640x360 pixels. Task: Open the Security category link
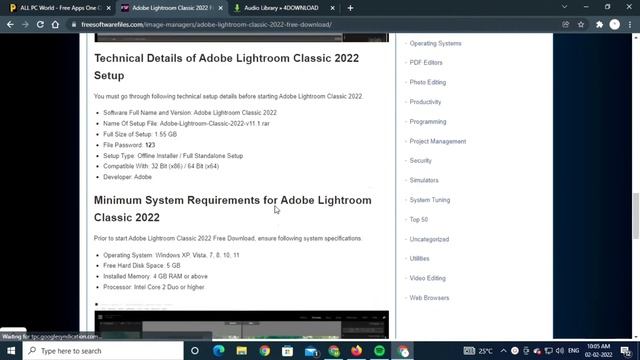pyautogui.click(x=420, y=160)
